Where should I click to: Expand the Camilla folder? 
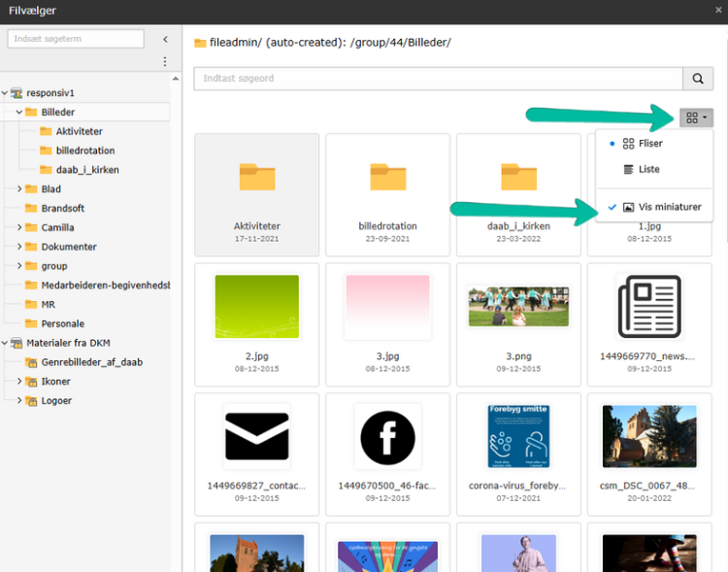click(x=19, y=227)
